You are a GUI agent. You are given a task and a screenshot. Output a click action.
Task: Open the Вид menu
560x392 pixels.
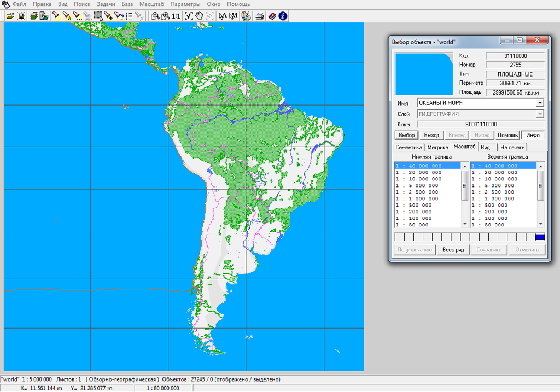click(x=62, y=4)
